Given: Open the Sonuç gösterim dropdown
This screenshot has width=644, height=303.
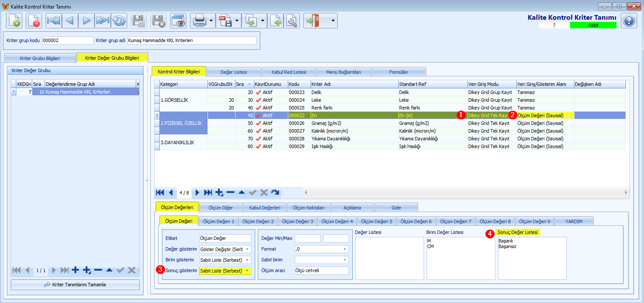Looking at the screenshot, I should click(x=247, y=271).
